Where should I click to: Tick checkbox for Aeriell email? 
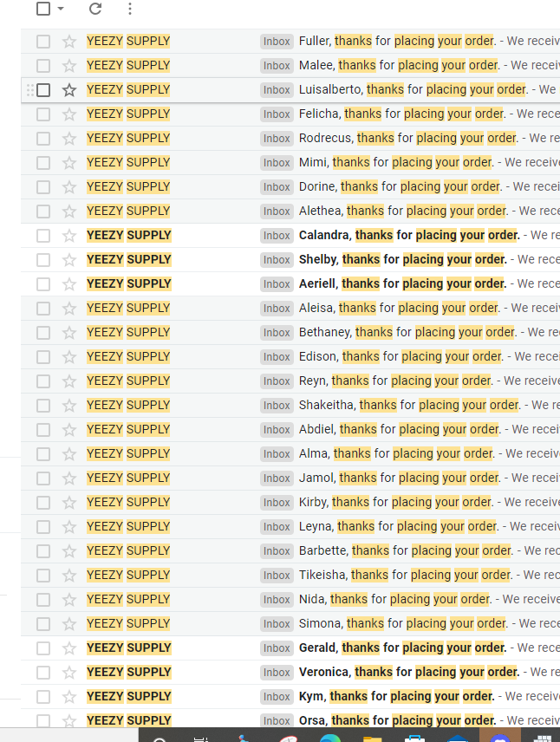pyautogui.click(x=43, y=284)
